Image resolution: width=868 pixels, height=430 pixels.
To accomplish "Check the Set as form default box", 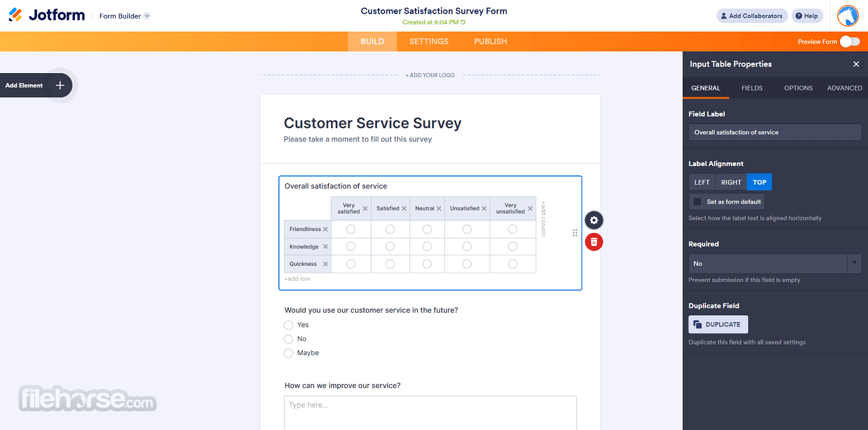I will click(x=697, y=202).
